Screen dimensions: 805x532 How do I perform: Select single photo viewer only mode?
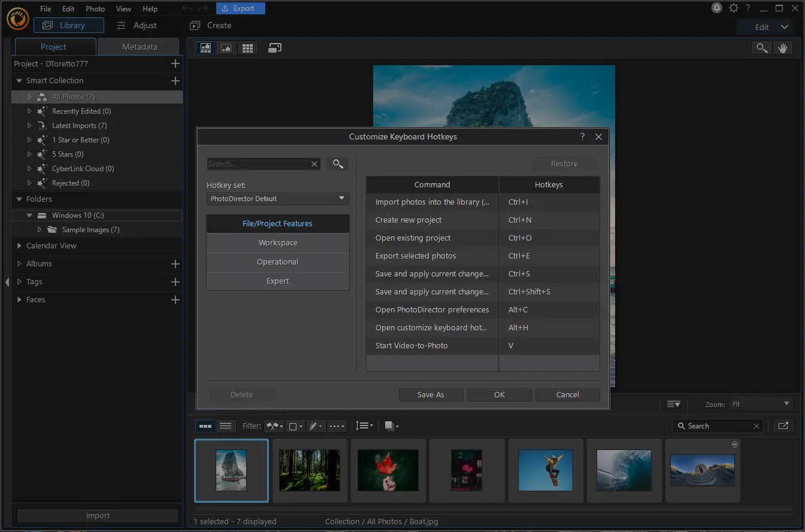click(x=226, y=48)
